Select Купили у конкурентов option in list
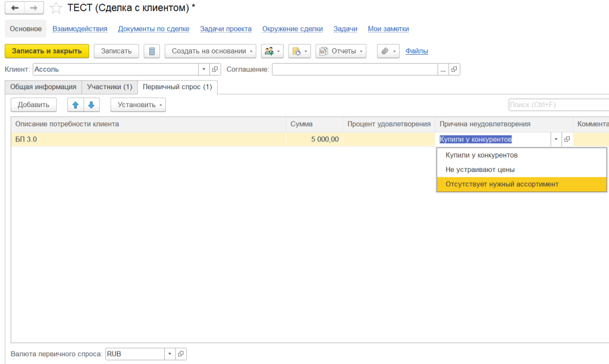The width and height of the screenshot is (609, 364). pyautogui.click(x=521, y=155)
